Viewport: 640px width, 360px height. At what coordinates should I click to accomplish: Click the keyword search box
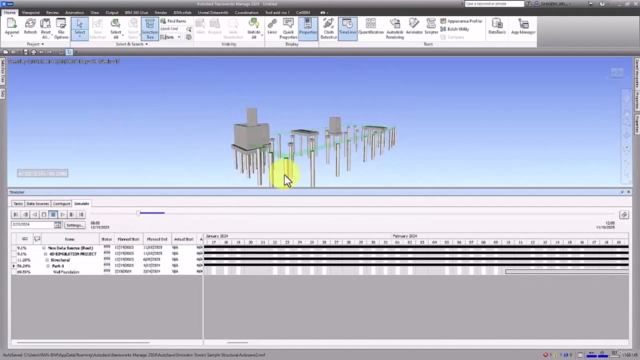(x=494, y=4)
